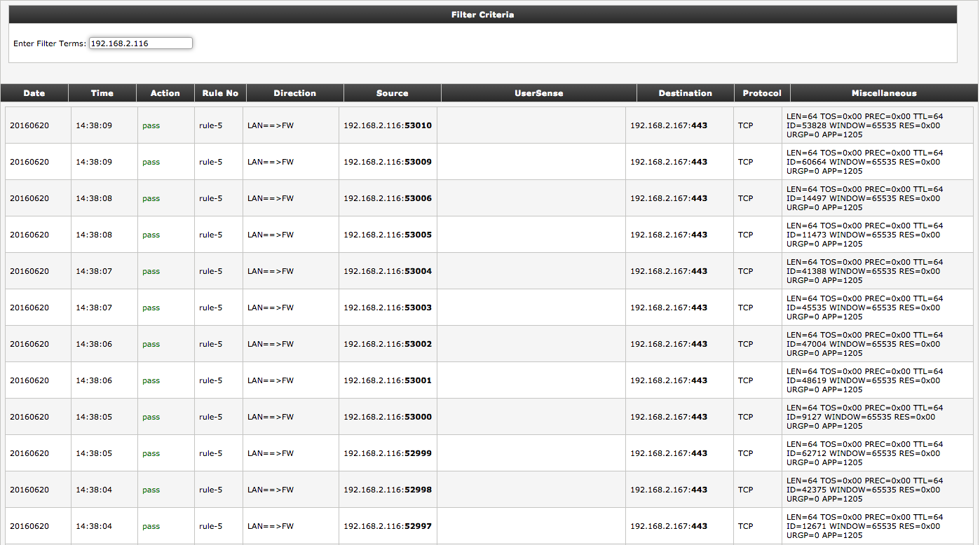Click miscellaneous cell containing ID=48619
This screenshot has width=980, height=545.
point(877,380)
